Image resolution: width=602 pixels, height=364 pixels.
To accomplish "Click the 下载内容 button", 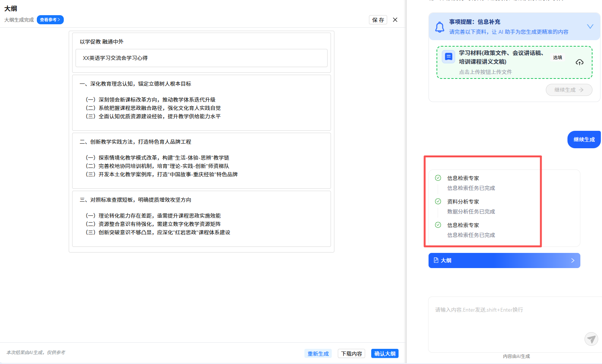I will 351,353.
